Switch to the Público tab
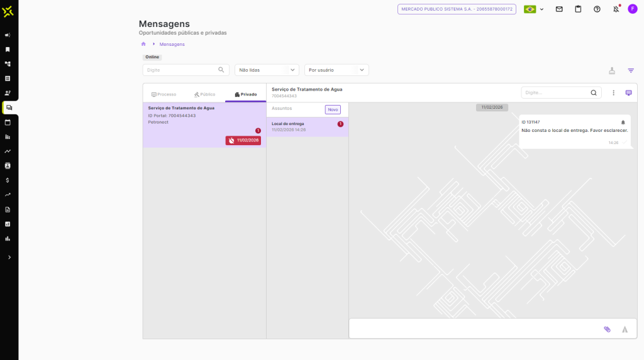This screenshot has width=644, height=360. [x=204, y=94]
